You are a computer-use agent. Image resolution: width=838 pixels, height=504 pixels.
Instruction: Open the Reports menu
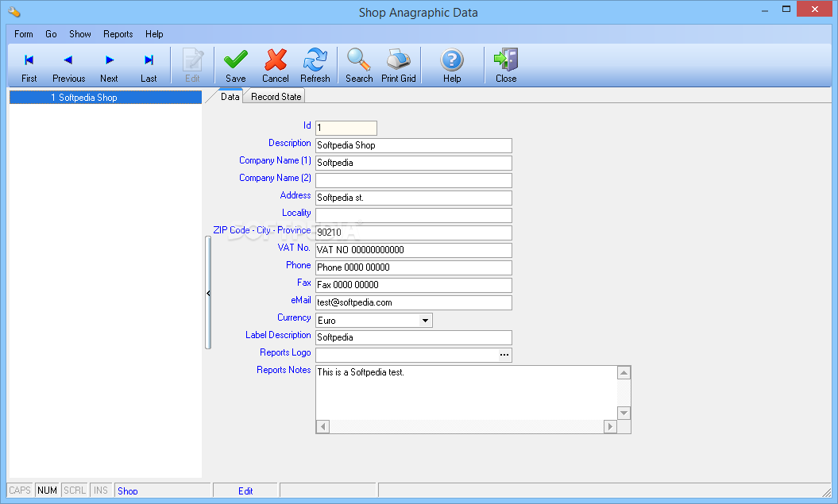(118, 34)
